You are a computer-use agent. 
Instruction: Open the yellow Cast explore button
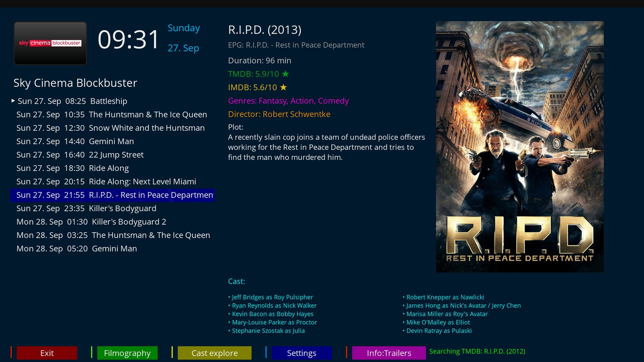point(215,353)
